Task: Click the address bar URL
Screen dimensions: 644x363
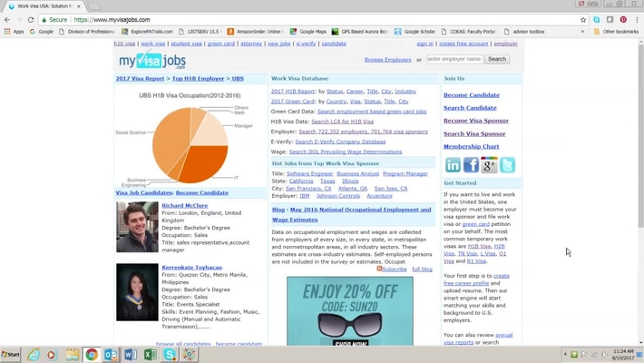Action: click(112, 20)
